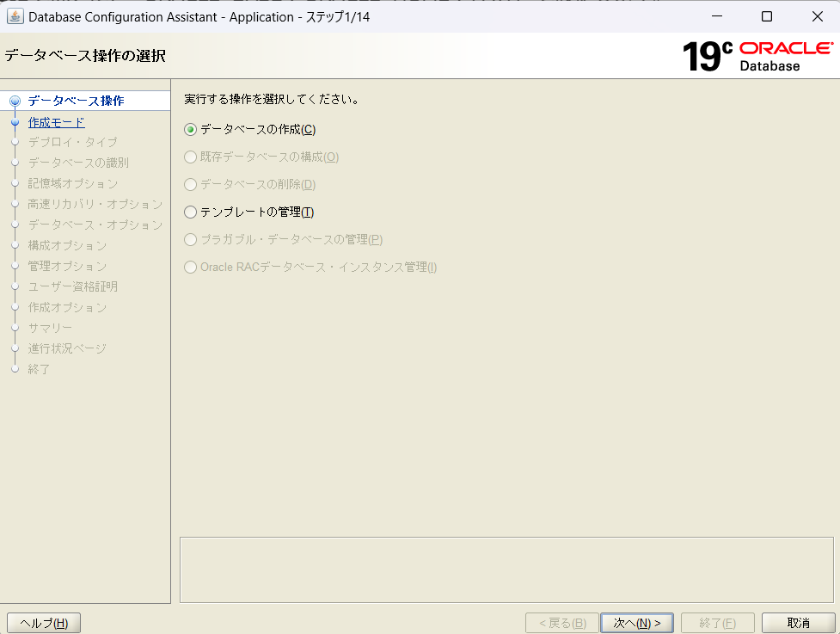840x634 pixels.
Task: Open help with ヘルプ(H) button
Action: (x=44, y=624)
